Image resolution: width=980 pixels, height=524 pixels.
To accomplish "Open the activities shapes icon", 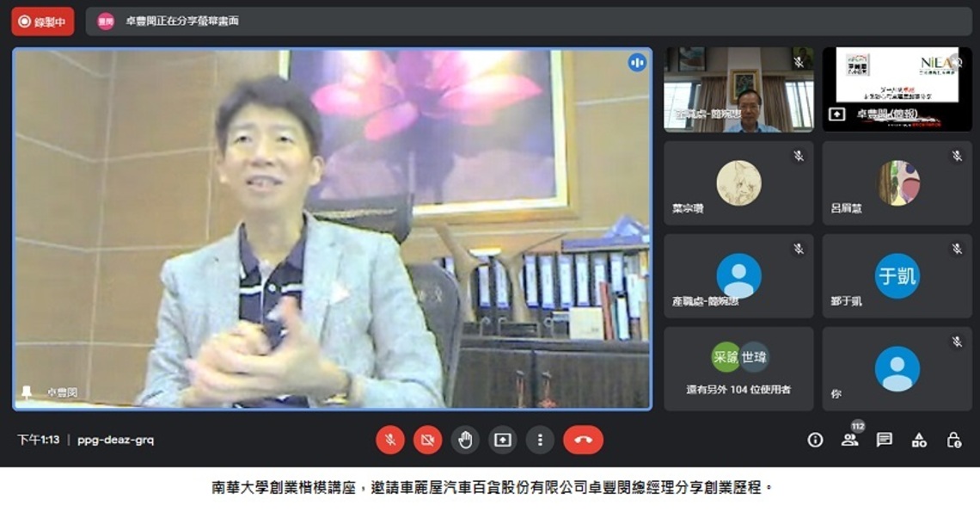I will coord(919,441).
